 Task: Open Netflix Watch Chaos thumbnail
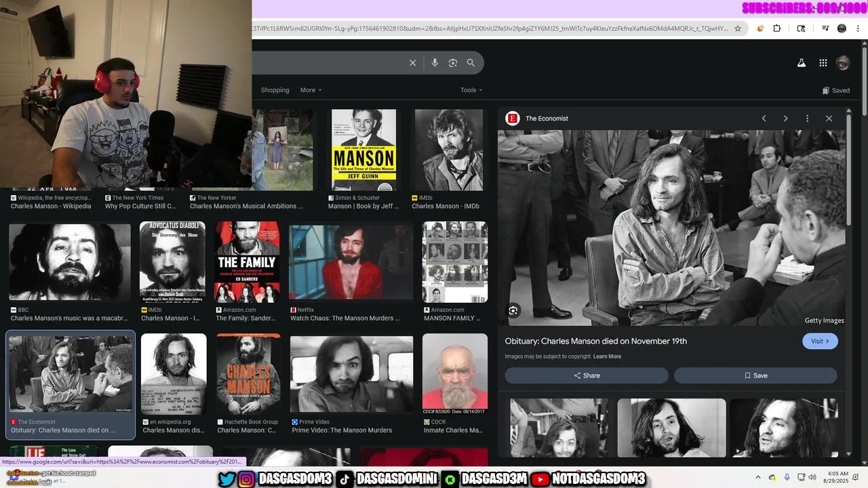click(x=351, y=262)
